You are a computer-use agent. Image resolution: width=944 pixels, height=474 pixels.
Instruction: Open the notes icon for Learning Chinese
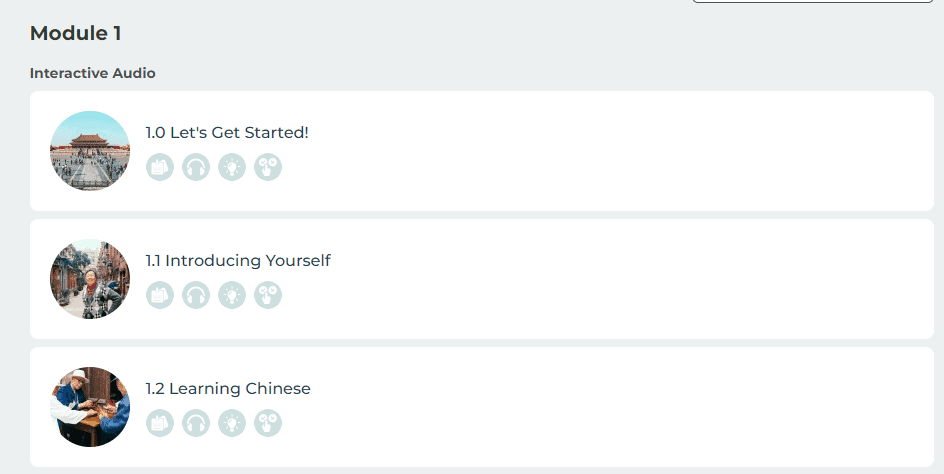point(160,423)
